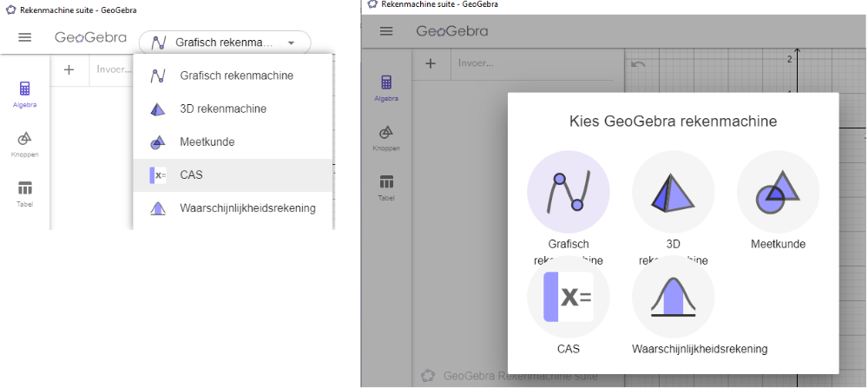
Task: Click GeoGebra logo in right window header
Action: coord(452,31)
